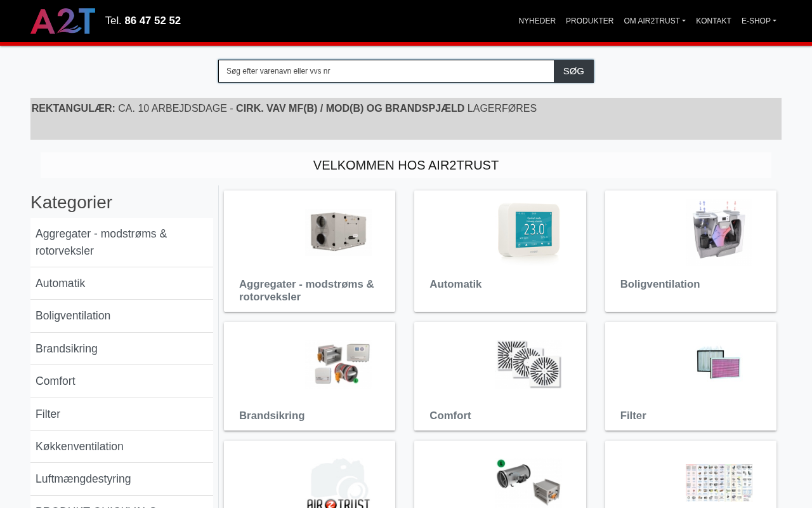Open the NYHEDER menu item
Screen dimensions: 812x508
pos(537,21)
